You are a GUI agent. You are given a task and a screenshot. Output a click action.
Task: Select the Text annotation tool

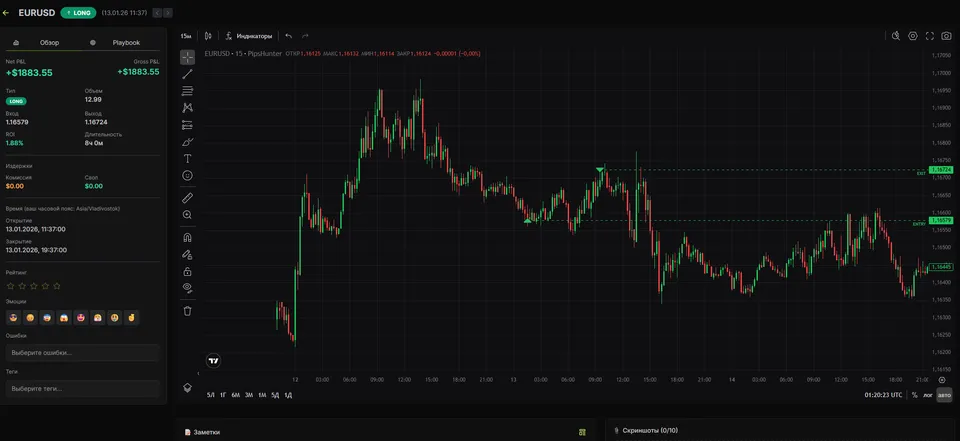187,159
